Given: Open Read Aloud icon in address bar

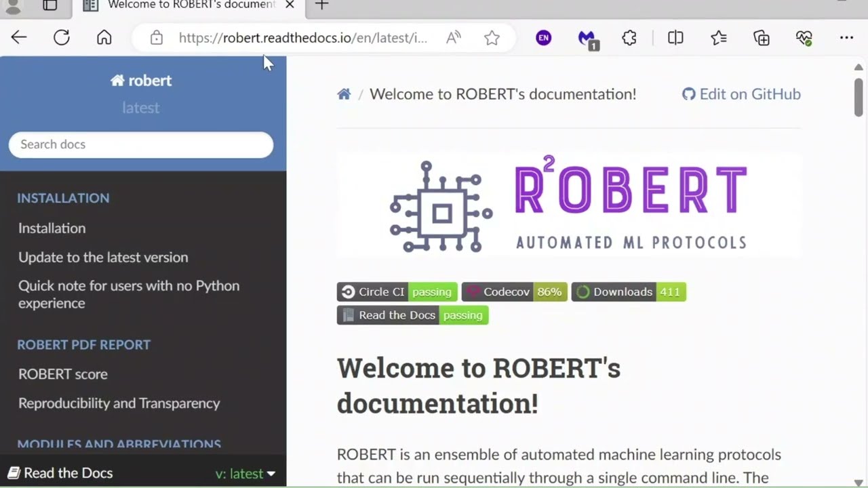Looking at the screenshot, I should pos(454,38).
